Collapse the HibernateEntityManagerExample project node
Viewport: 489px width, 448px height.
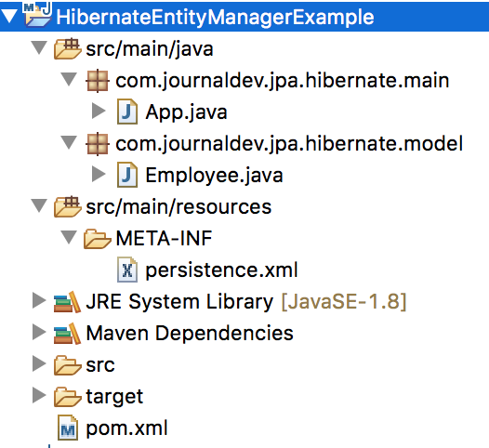point(9,16)
